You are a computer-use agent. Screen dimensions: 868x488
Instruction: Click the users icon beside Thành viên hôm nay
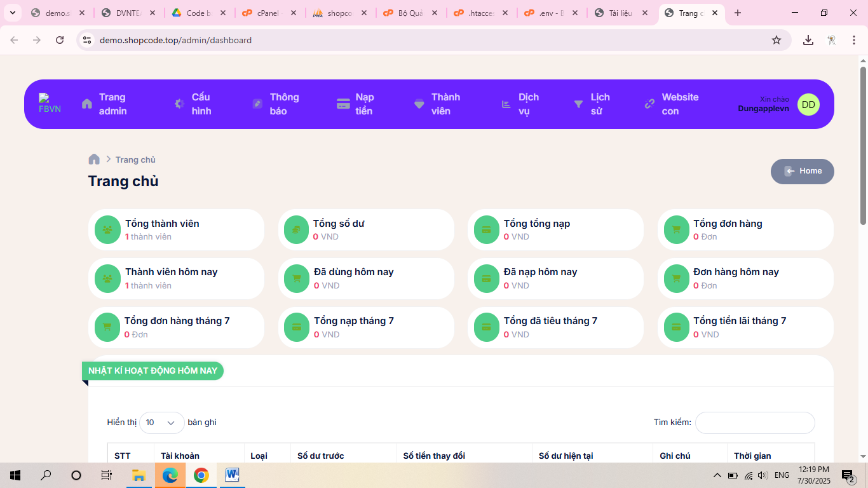[x=107, y=278]
